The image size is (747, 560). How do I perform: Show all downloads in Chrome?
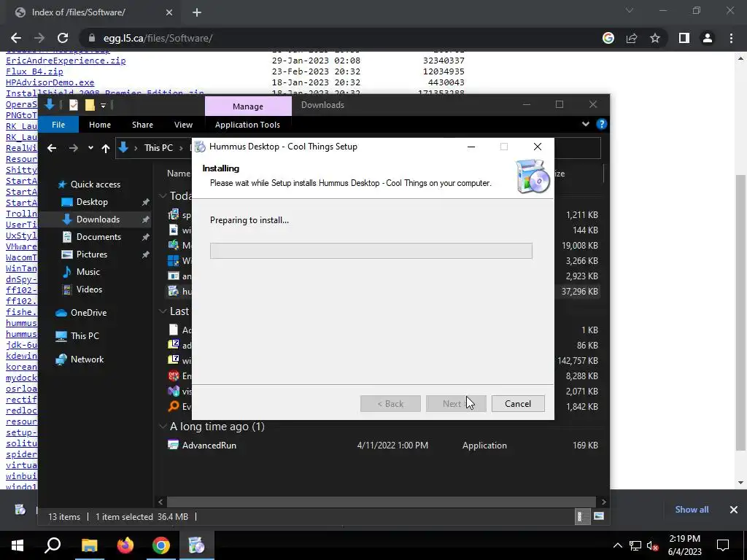(692, 510)
